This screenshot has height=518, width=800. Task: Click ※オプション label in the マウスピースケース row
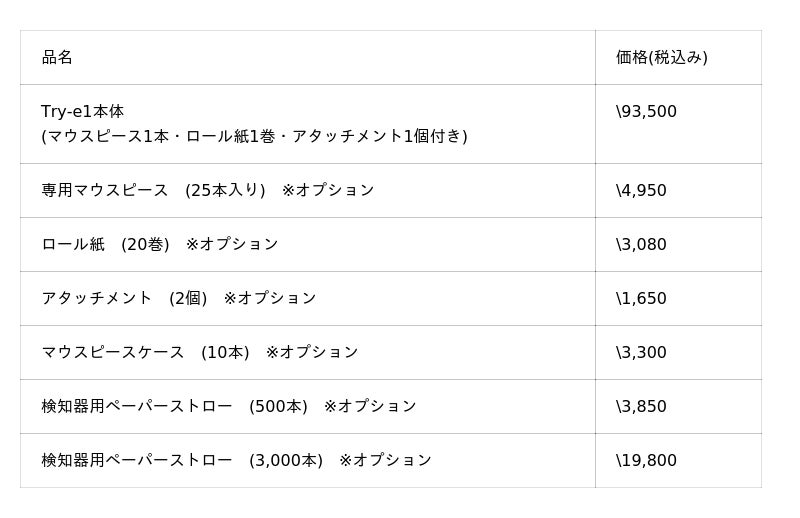pyautogui.click(x=312, y=352)
